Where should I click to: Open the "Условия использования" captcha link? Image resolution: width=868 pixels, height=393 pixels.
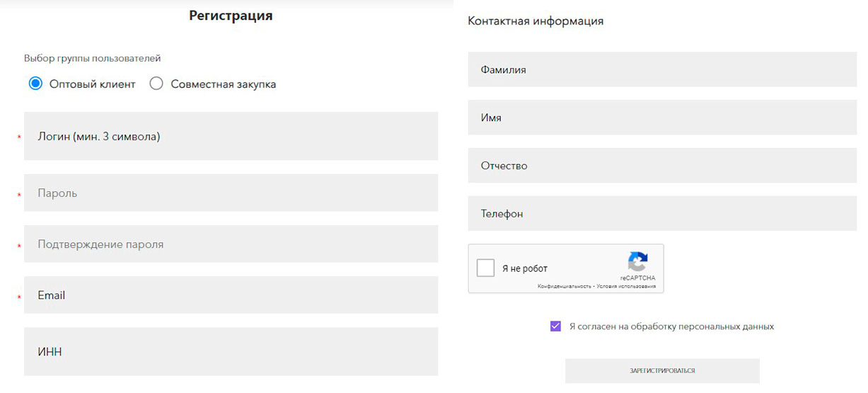point(626,287)
